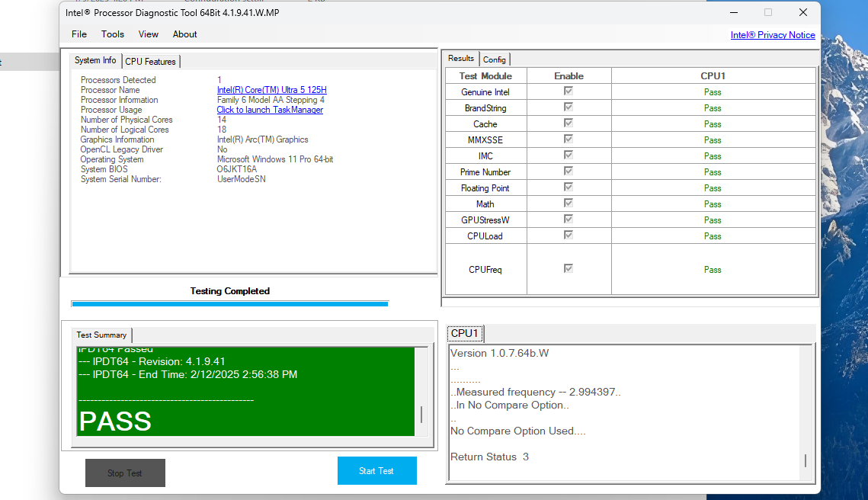Click the Genuine Intel Pass result
Viewport: 868px width, 500px height.
tap(713, 92)
